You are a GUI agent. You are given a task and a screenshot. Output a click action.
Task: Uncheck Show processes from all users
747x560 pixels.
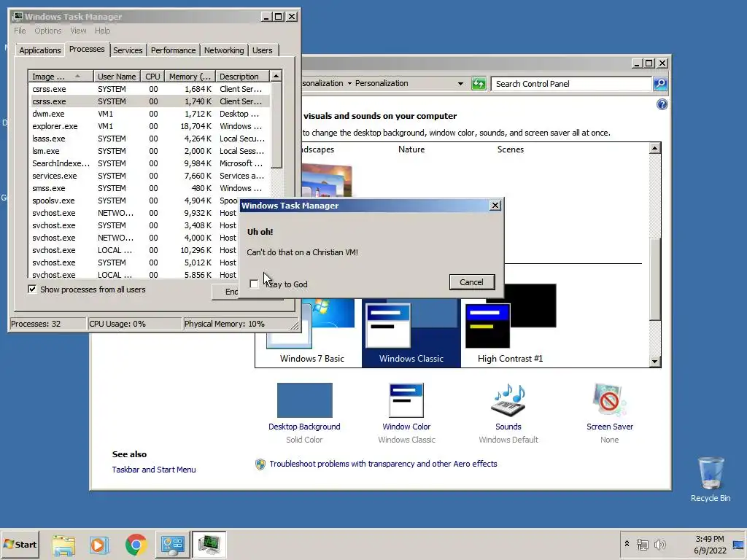pos(32,289)
